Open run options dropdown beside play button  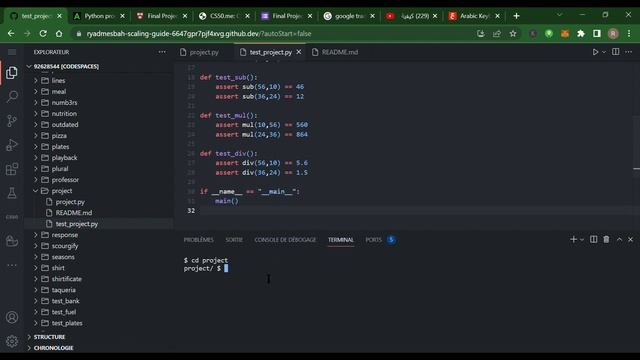tap(604, 52)
